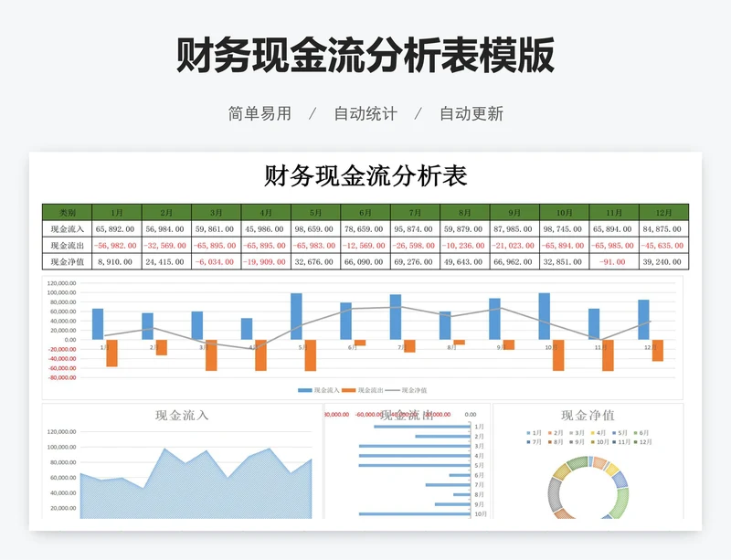
Task: Click the red cell -45,635.00
Action: [664, 245]
